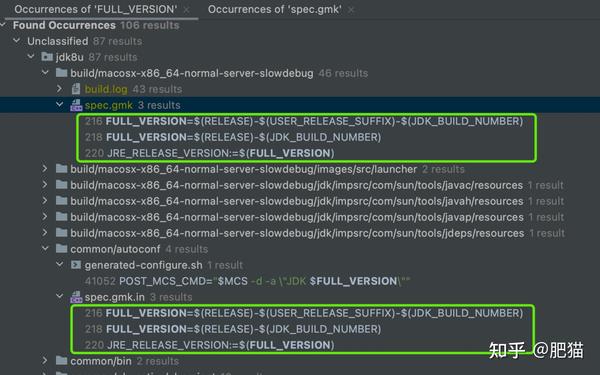Click the common/bin folder icon
600x375 pixels.
[61, 360]
